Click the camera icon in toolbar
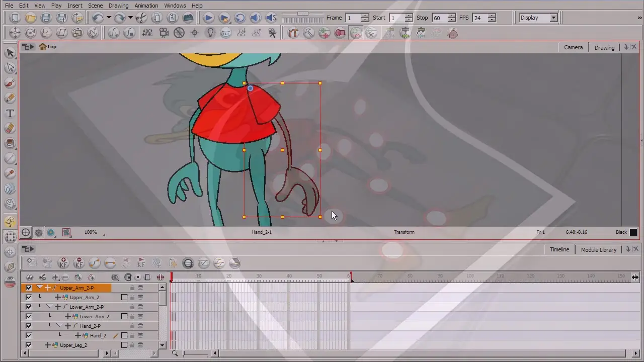 pos(164,33)
